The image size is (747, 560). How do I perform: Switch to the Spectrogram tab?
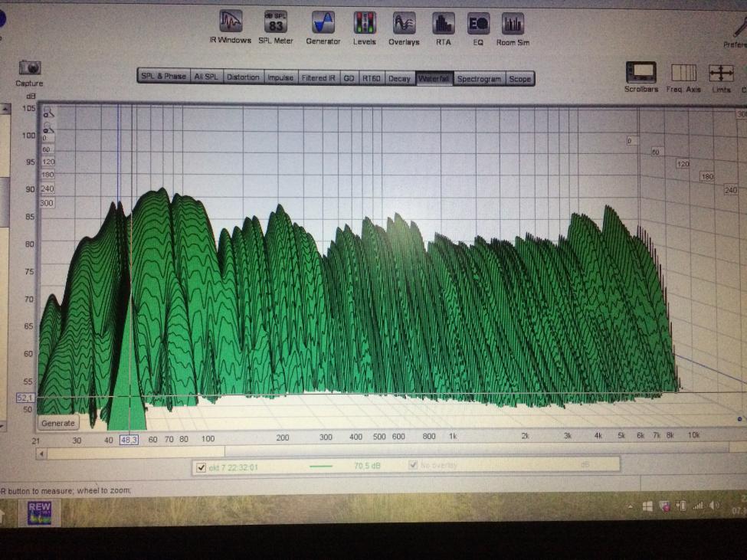click(479, 78)
